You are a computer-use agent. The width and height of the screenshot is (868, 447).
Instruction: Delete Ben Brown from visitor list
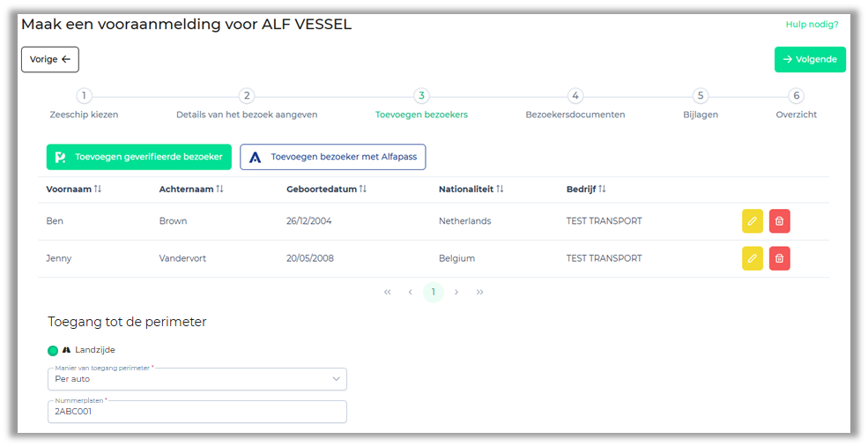point(779,221)
